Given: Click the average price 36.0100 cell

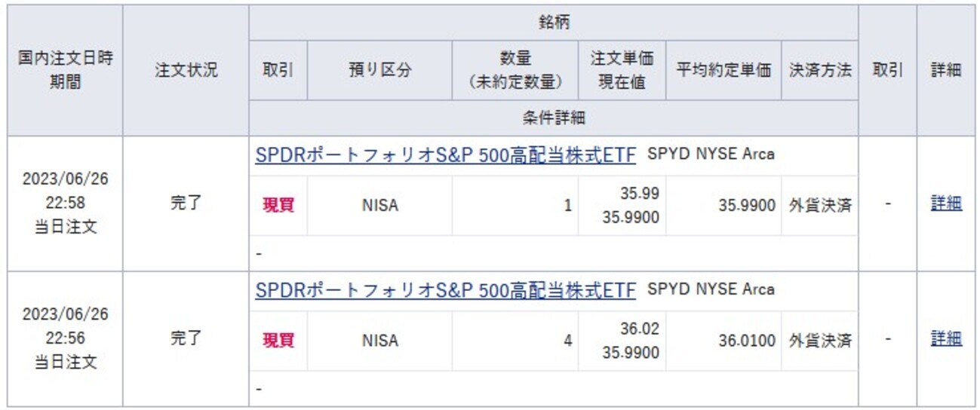Looking at the screenshot, I should tap(746, 341).
